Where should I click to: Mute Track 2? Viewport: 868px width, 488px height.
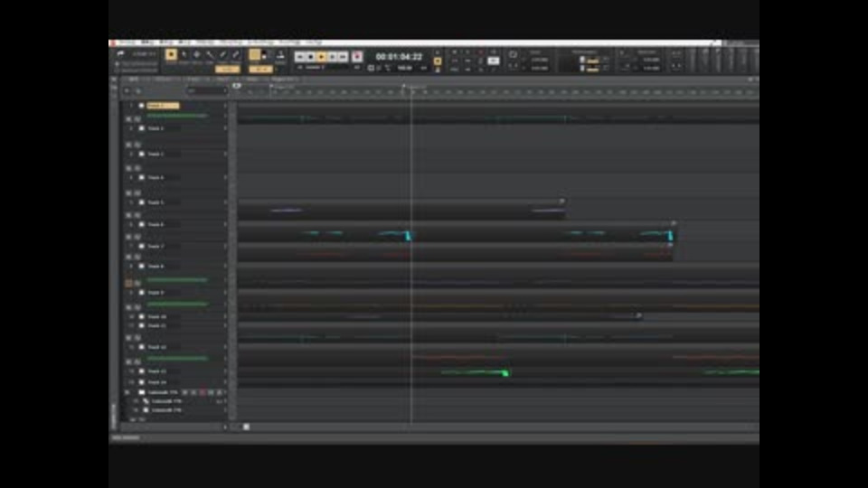pos(129,144)
